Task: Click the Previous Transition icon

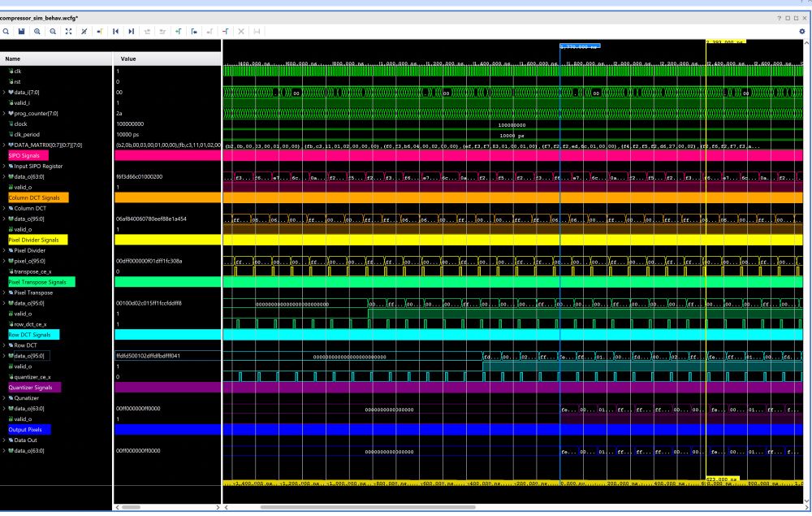Action: 147,32
